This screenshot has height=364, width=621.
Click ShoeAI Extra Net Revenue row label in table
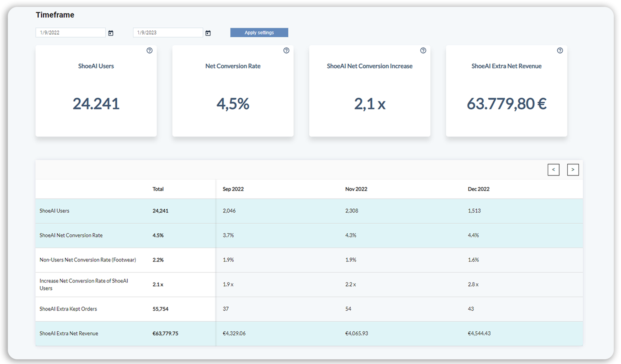pos(69,334)
